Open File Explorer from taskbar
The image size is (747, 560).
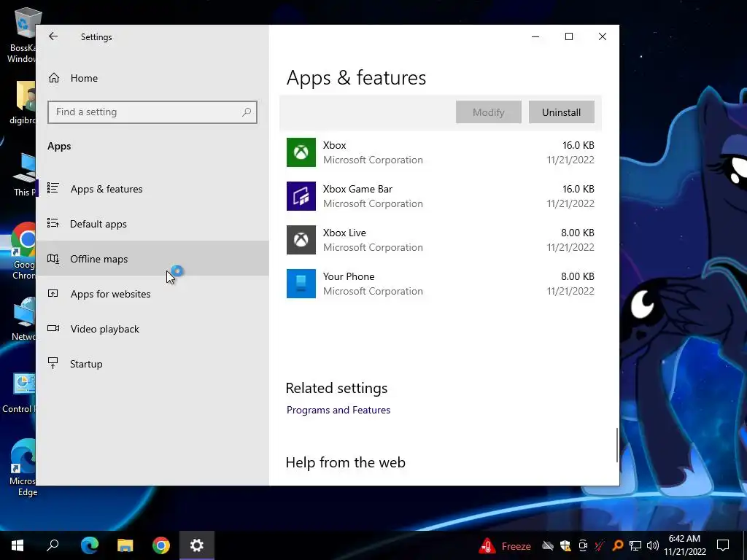pos(125,545)
